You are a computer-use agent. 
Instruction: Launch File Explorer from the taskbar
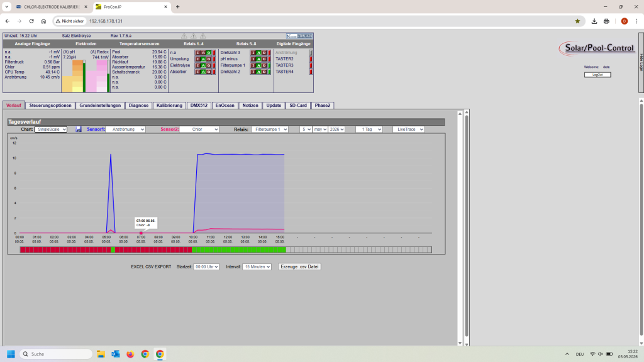point(101,354)
